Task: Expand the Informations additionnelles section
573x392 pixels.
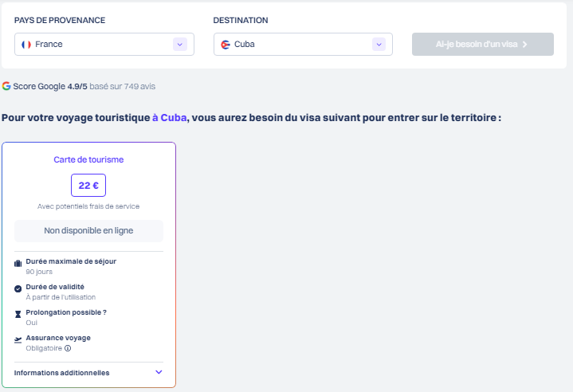Action: [159, 372]
